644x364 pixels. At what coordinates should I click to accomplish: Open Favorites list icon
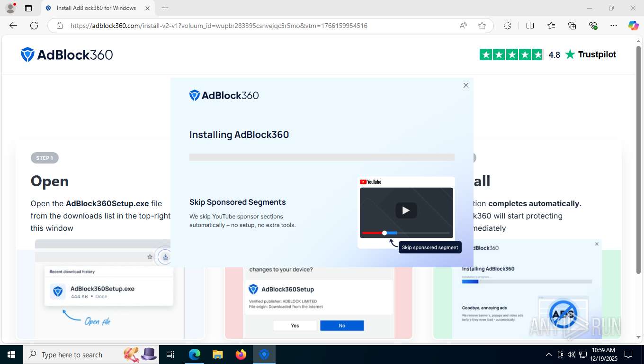551,26
